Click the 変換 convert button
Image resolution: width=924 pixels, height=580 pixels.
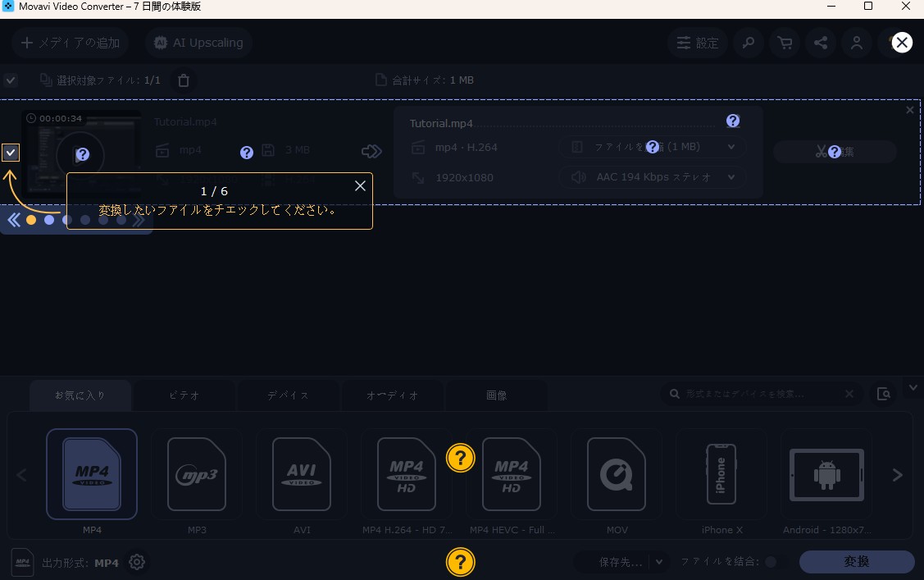(x=857, y=562)
